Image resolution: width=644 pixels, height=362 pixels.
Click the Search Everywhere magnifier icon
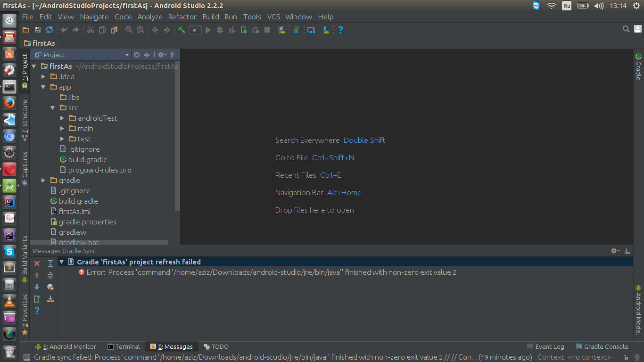coord(626,29)
